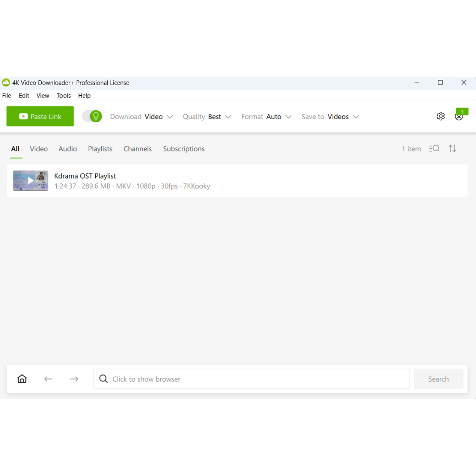Image resolution: width=476 pixels, height=476 pixels.
Task: Switch to the Video tab
Action: (39, 149)
